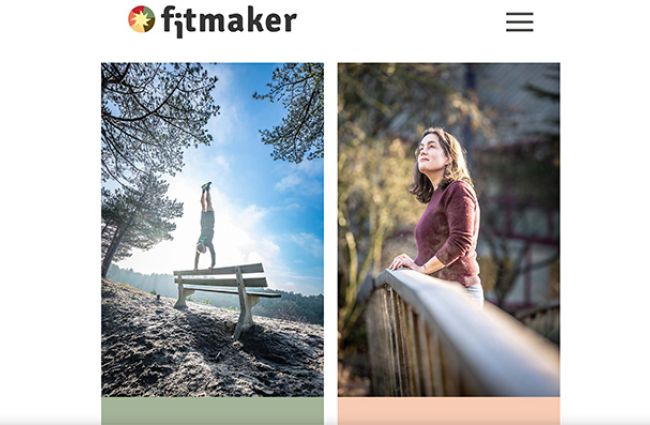Select the green block below handstand photo
This screenshot has width=650, height=425.
pyautogui.click(x=212, y=410)
